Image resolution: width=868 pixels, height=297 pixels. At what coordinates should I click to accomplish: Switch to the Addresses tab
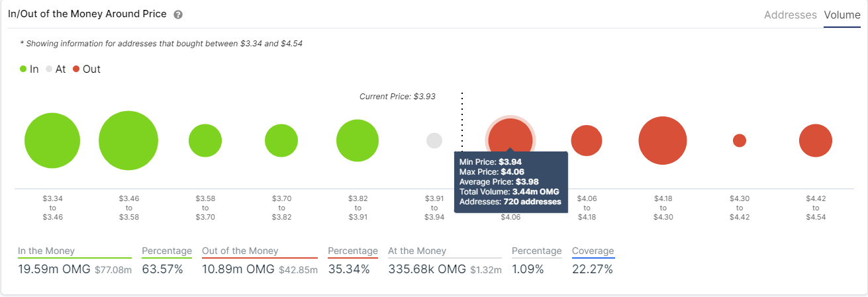pos(790,15)
